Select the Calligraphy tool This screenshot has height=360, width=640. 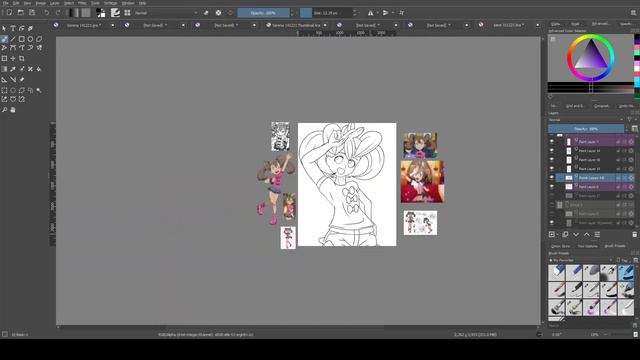[30, 28]
